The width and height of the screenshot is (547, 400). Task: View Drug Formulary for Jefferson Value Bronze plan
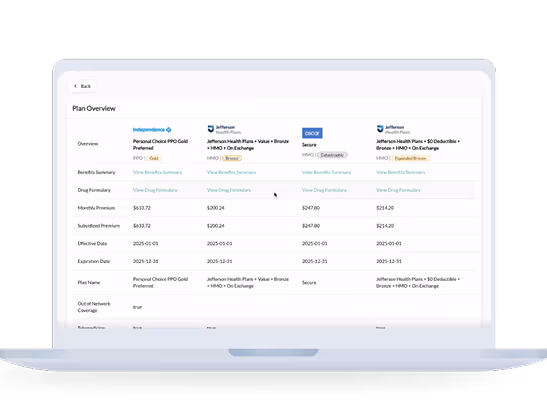coord(229,190)
